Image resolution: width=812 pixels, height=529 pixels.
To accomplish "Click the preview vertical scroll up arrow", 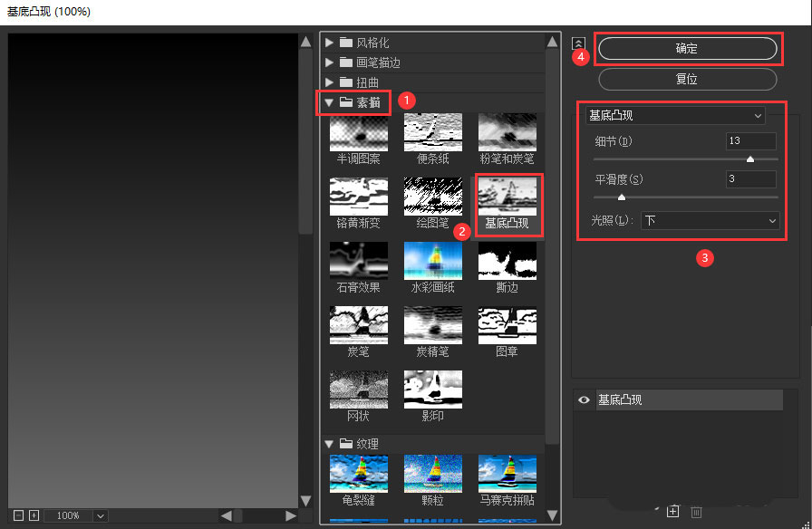I will coord(306,42).
